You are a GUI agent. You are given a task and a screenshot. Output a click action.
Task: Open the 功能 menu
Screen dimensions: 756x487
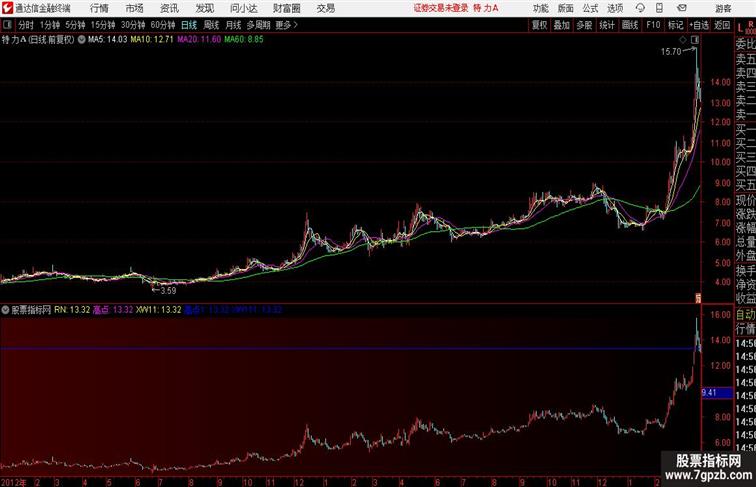tap(541, 8)
